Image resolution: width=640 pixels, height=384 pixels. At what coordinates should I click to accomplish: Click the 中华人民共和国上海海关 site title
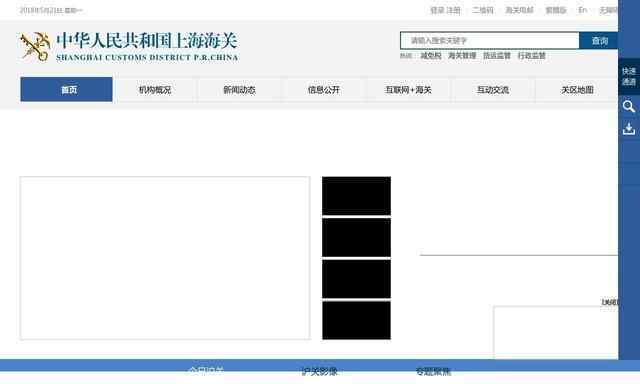click(147, 41)
